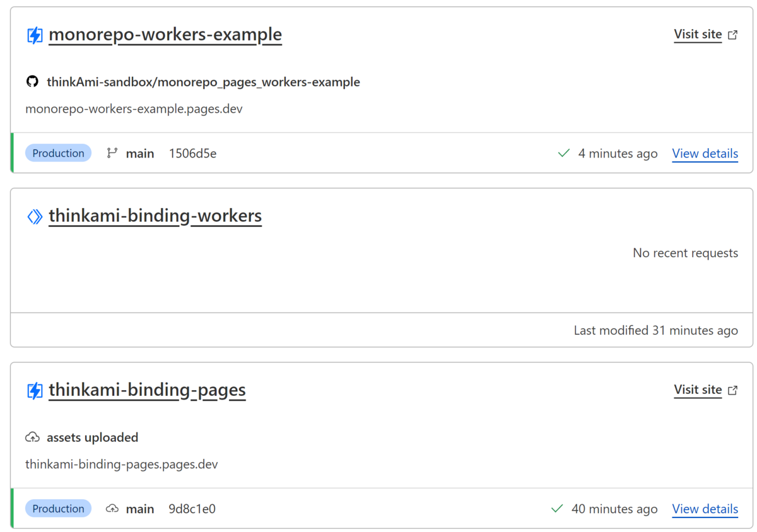Click the external link icon beside the top Visit site
This screenshot has height=532, width=757.
pyautogui.click(x=732, y=34)
